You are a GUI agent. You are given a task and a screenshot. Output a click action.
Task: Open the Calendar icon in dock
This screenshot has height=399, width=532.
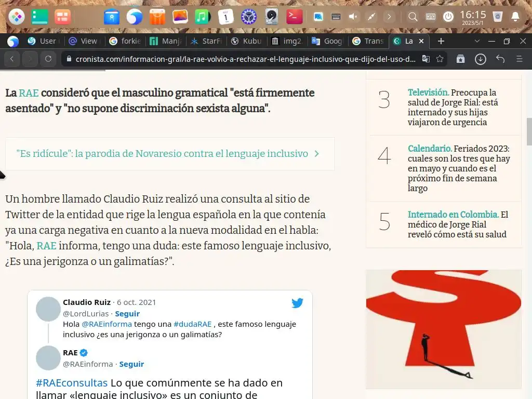click(x=225, y=16)
